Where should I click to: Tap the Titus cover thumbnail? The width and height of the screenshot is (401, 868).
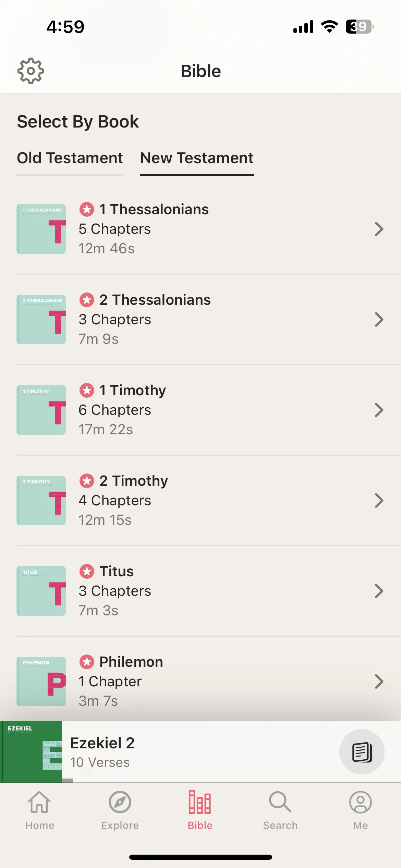click(41, 591)
